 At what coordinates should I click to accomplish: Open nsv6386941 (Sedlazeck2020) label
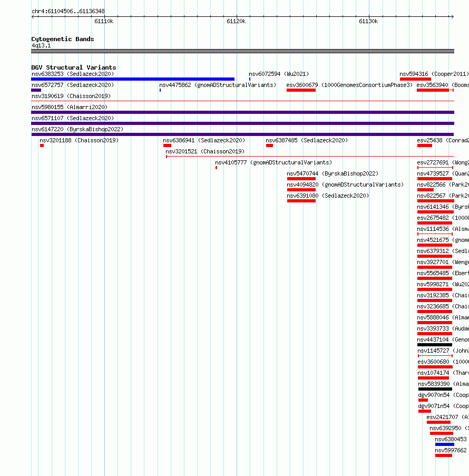pyautogui.click(x=204, y=140)
